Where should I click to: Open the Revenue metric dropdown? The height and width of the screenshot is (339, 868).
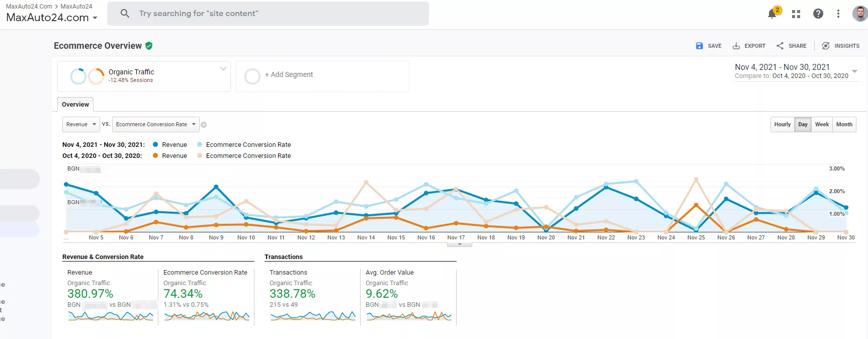[81, 124]
